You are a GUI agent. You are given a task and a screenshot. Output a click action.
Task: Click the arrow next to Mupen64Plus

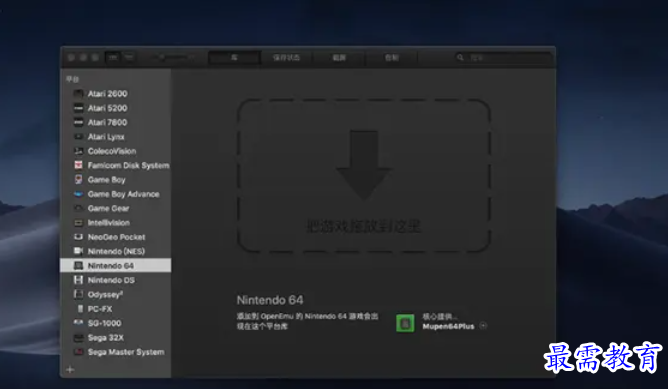coord(483,326)
